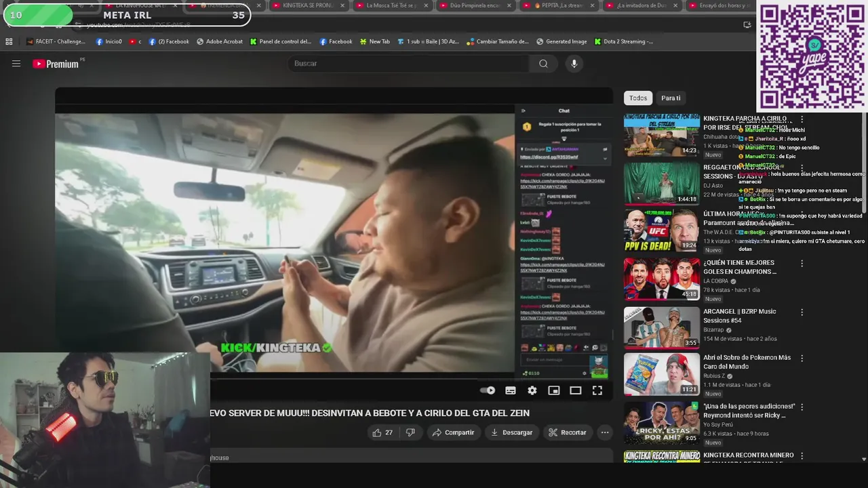Viewport: 868px width, 488px height.
Task: Select the Para ti filter chip
Action: 671,98
